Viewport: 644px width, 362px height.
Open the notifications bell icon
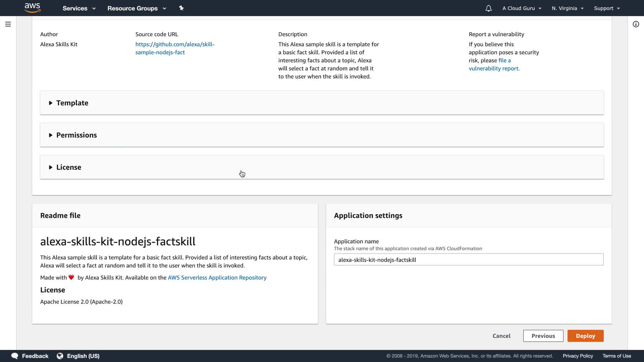click(x=488, y=8)
